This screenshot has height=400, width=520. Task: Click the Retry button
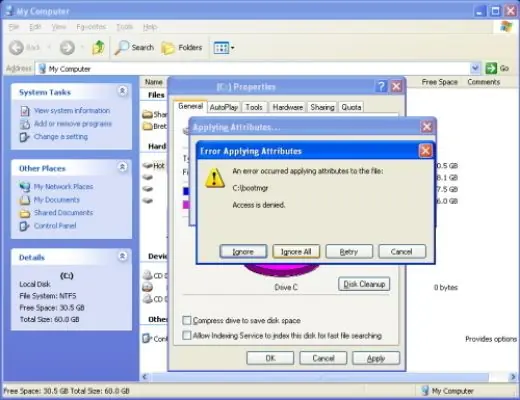coord(349,252)
